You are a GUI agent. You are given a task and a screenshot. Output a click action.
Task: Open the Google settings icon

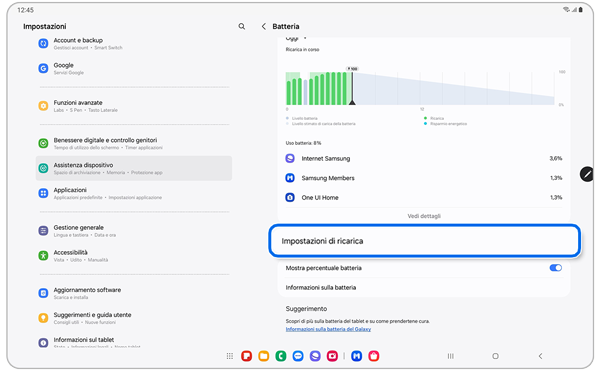(x=43, y=68)
